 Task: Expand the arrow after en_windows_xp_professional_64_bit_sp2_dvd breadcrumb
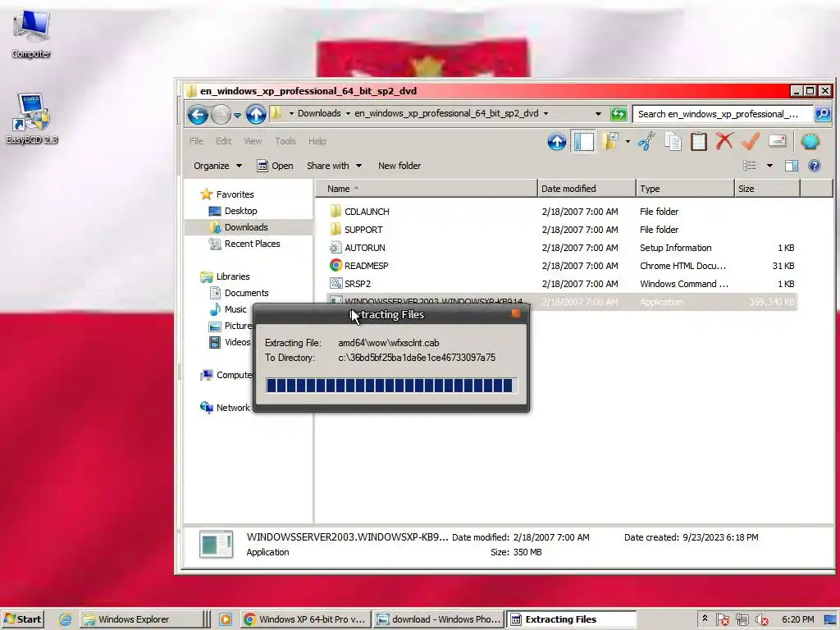click(546, 113)
